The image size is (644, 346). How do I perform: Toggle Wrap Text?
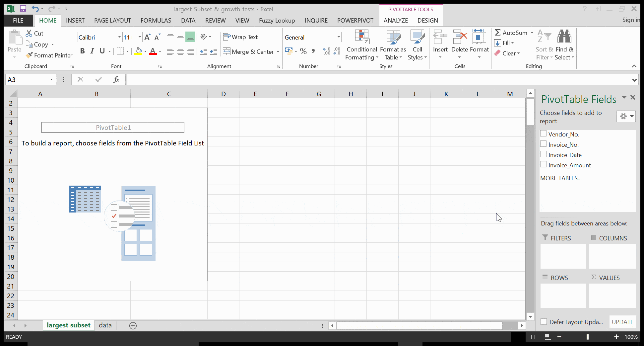pyautogui.click(x=240, y=37)
